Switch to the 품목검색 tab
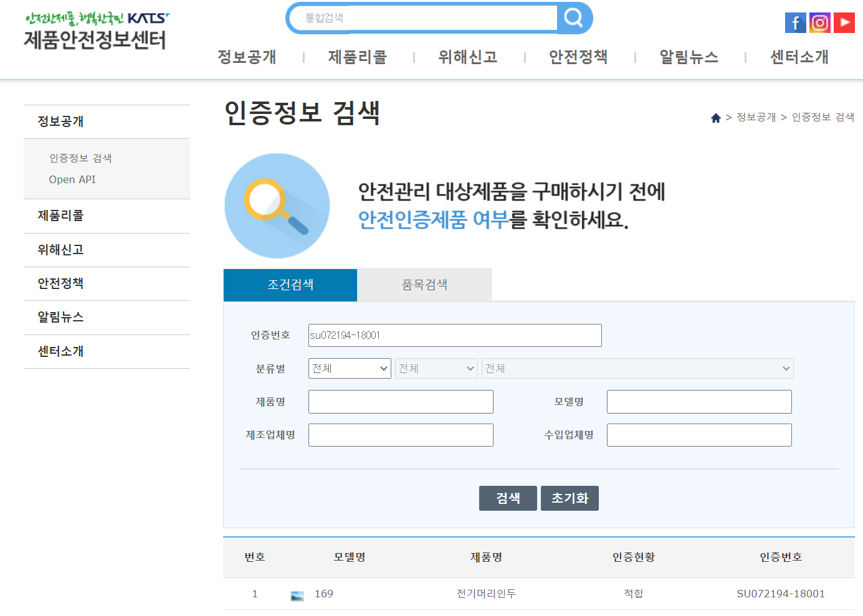 tap(424, 285)
